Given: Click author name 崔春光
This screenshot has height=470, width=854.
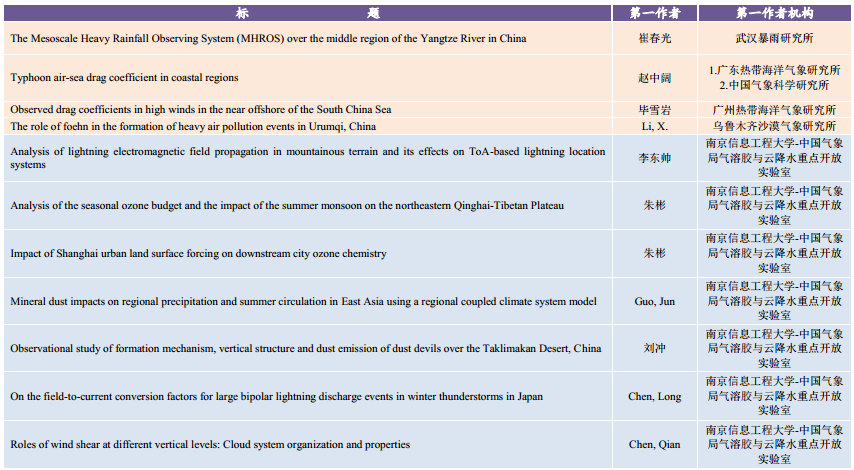Looking at the screenshot, I should coord(654,39).
